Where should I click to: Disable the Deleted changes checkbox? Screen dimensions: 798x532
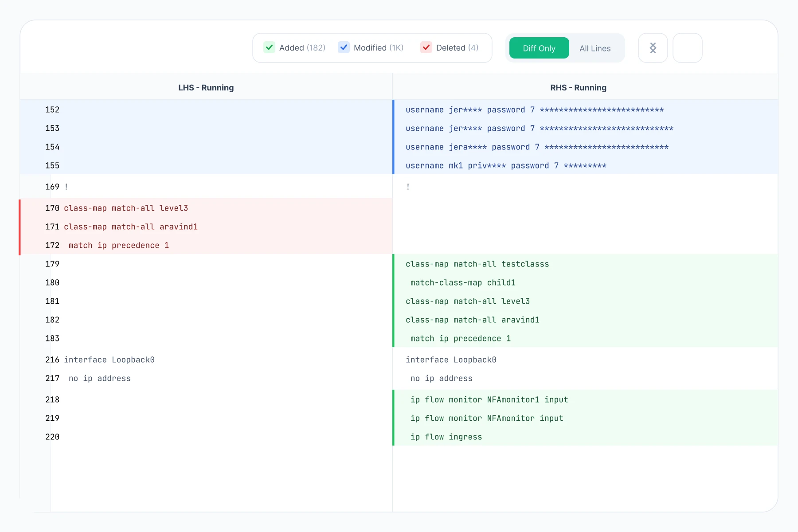426,47
